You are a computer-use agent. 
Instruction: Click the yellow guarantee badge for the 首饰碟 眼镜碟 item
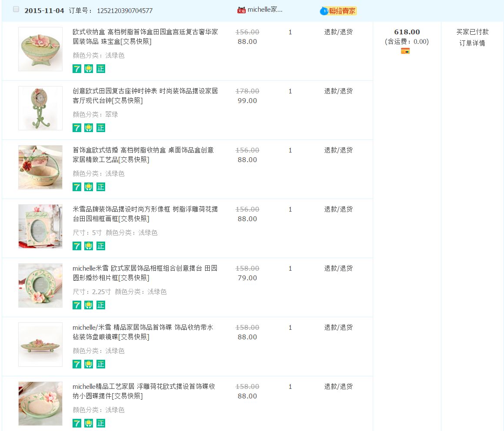click(89, 364)
